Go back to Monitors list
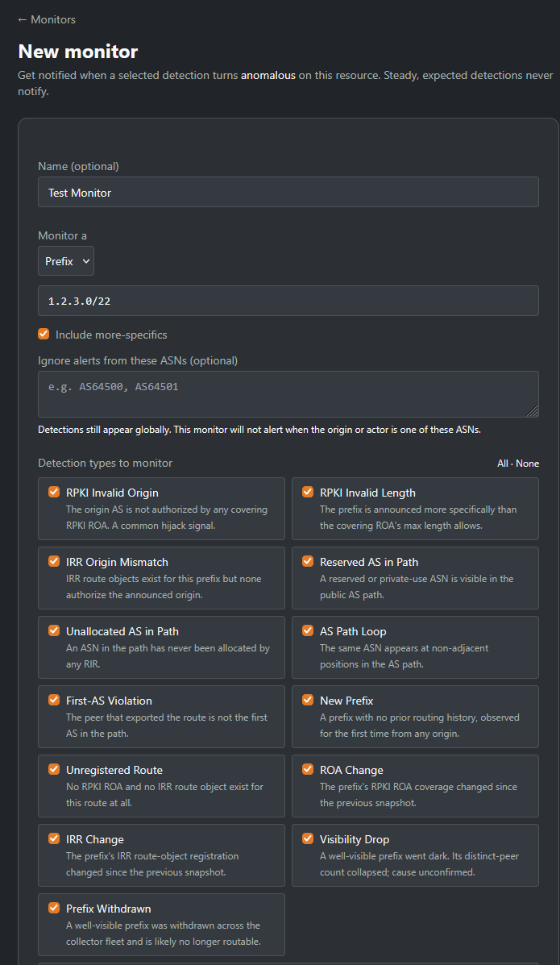This screenshot has width=560, height=965. (x=47, y=19)
